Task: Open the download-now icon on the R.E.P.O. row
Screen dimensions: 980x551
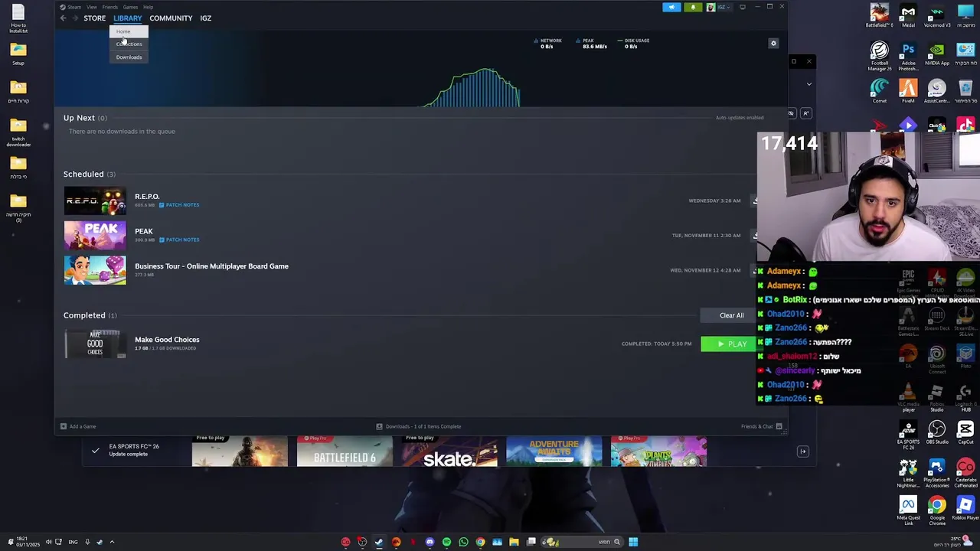Action: tap(755, 201)
